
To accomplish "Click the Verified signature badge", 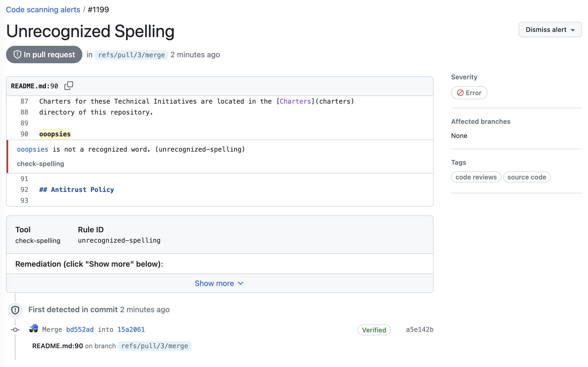I will pos(374,330).
